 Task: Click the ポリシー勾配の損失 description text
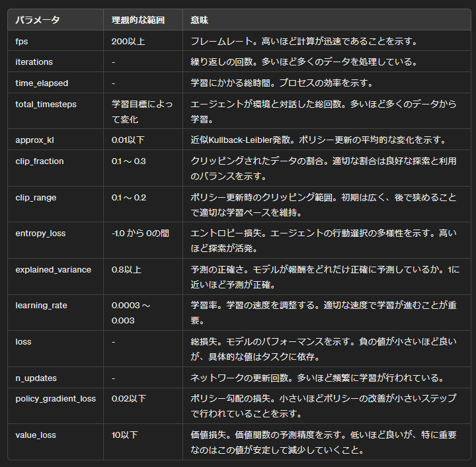pos(323,406)
